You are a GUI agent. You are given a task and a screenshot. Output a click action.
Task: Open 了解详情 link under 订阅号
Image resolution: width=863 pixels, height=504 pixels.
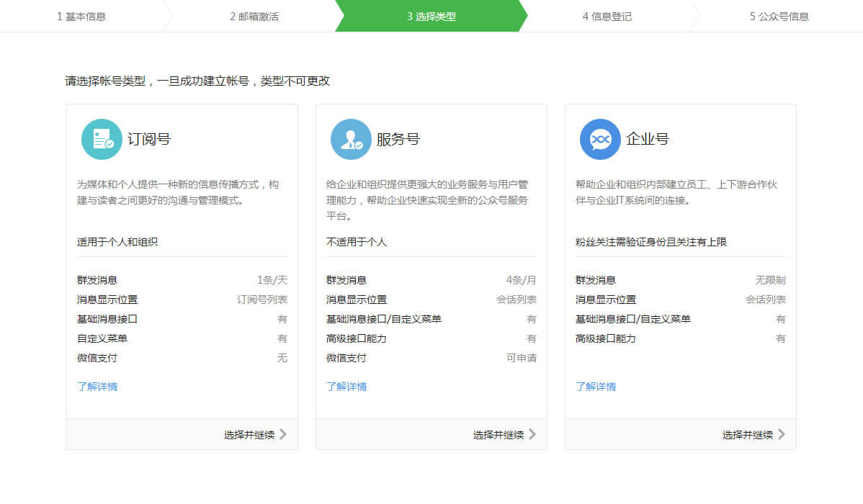(x=97, y=387)
